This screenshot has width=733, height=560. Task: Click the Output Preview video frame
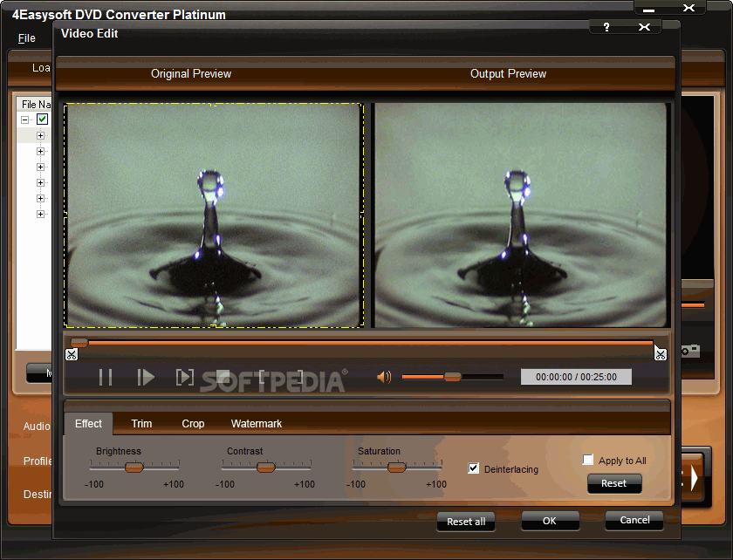pos(521,215)
